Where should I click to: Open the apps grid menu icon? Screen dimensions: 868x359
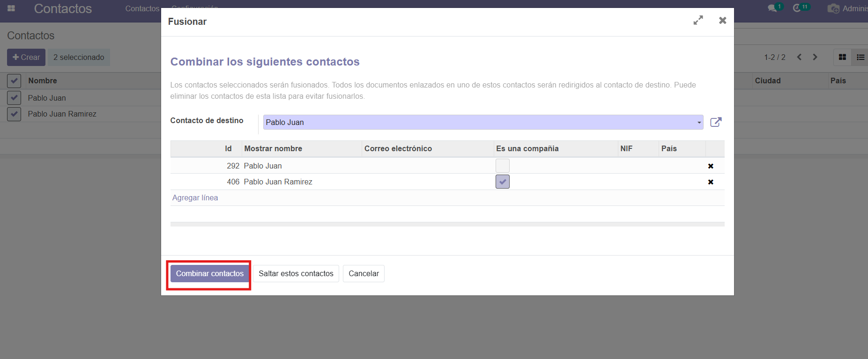(x=11, y=8)
